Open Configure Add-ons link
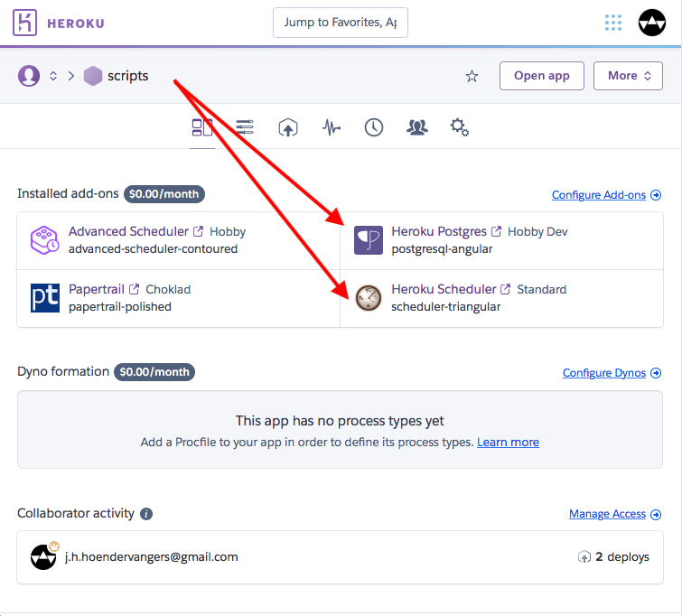This screenshot has height=616, width=682. point(599,195)
